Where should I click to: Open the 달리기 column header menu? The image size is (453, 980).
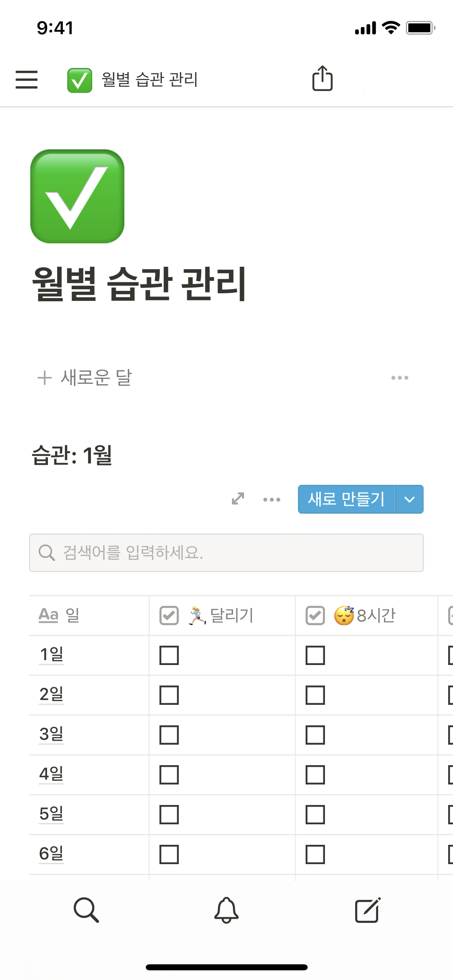coord(221,616)
